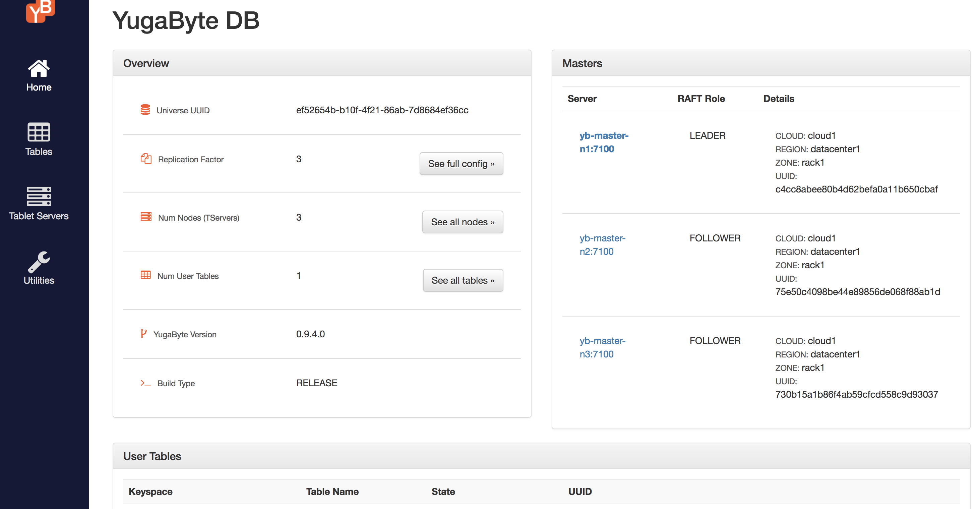The image size is (980, 509).
Task: Click the Server column header in Masters
Action: coord(582,99)
